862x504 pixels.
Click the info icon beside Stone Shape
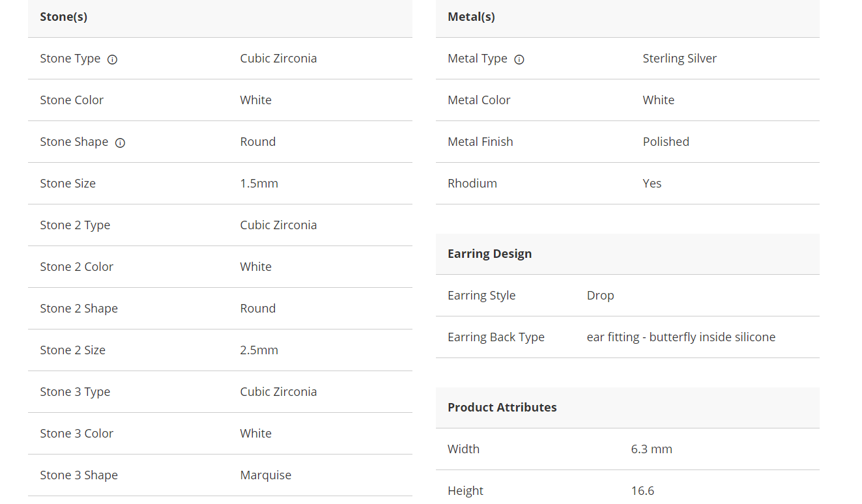[x=120, y=143]
